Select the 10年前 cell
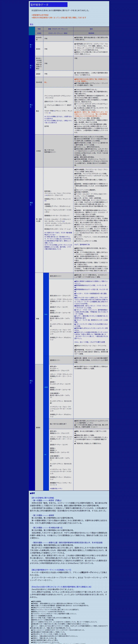The height and width of the screenshot is (644, 138). (39, 151)
